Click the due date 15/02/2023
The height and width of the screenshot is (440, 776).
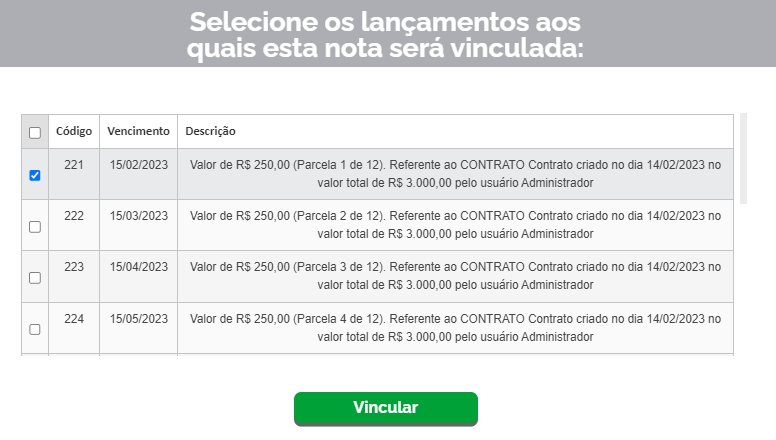coord(139,164)
